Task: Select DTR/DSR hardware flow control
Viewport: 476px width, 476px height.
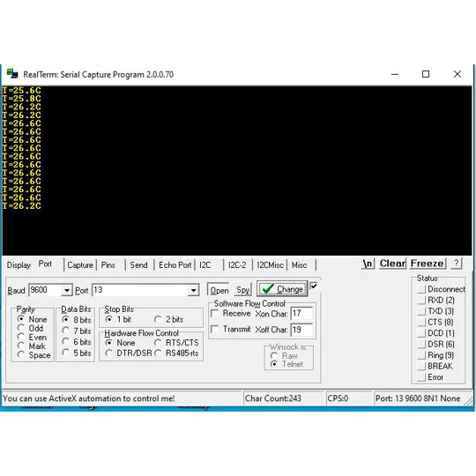Action: click(x=129, y=353)
